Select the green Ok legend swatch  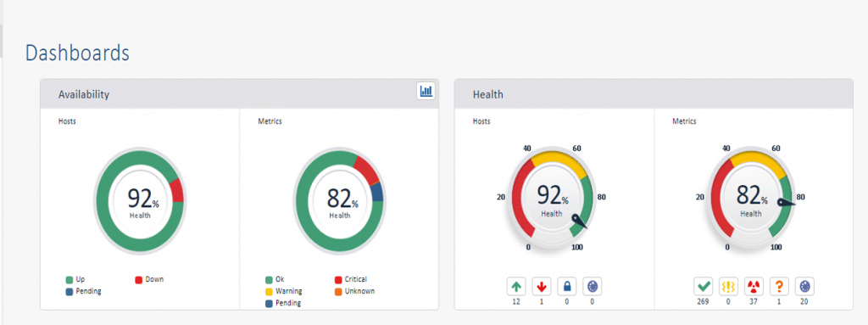pyautogui.click(x=269, y=279)
